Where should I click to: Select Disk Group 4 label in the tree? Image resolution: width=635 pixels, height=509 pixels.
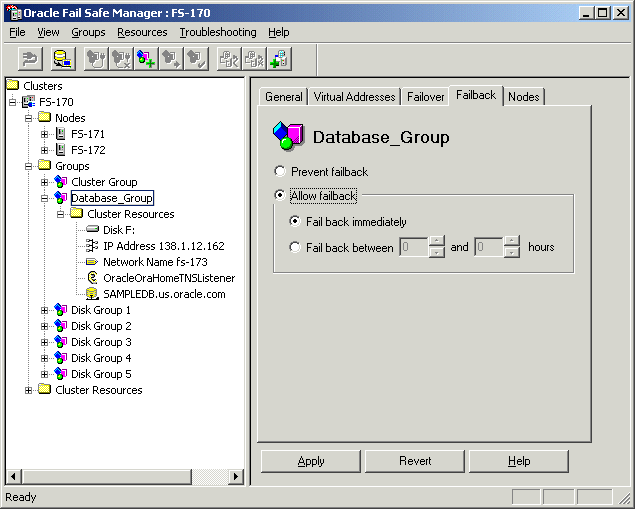101,358
